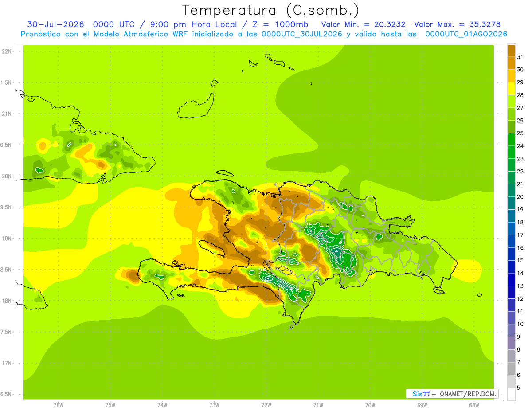Viewport: 532px width, 411px height.
Task: Click the "69W" longitude axis label
Action: tap(422, 405)
